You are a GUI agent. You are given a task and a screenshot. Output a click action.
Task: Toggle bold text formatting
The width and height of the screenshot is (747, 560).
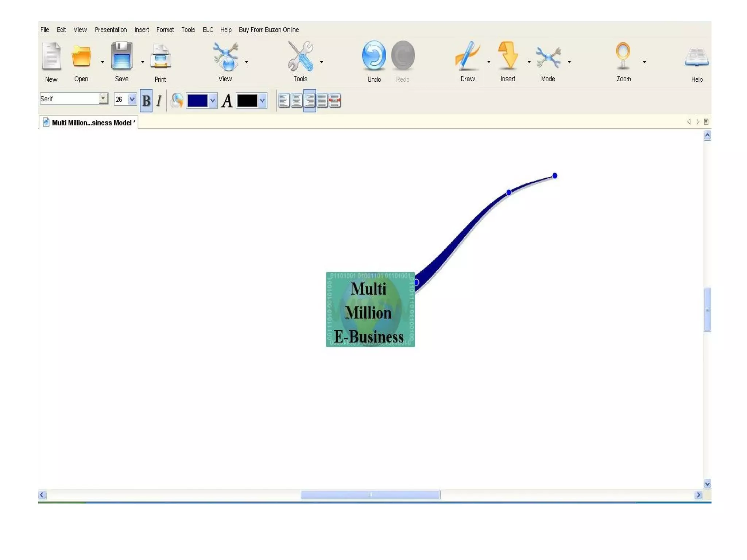[x=146, y=101]
